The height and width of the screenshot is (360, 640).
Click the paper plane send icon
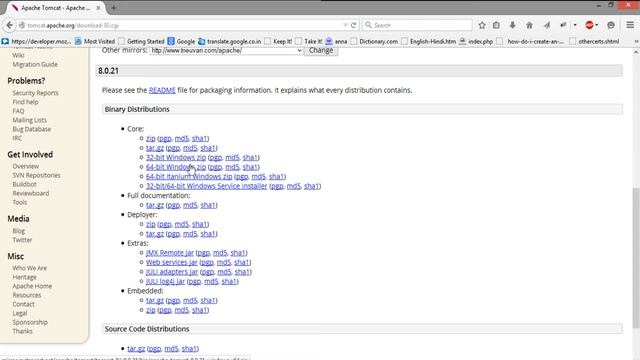(547, 25)
